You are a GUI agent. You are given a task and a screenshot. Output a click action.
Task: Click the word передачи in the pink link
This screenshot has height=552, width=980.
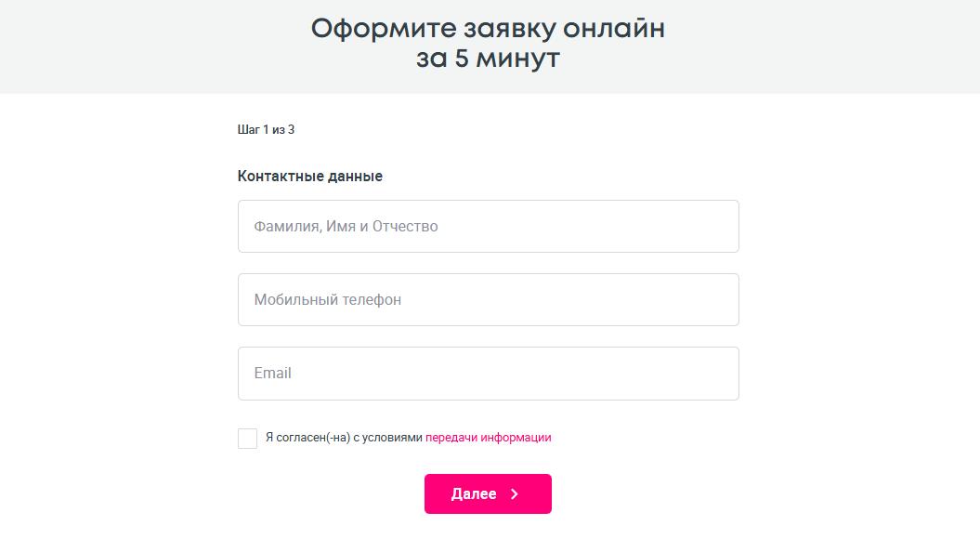[x=451, y=438]
